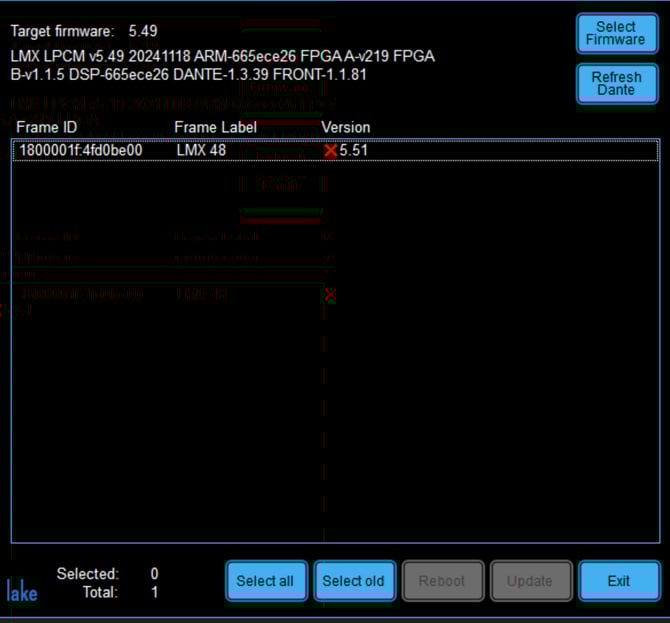Image resolution: width=670 pixels, height=623 pixels.
Task: Sort by Frame Label column header
Action: (215, 127)
